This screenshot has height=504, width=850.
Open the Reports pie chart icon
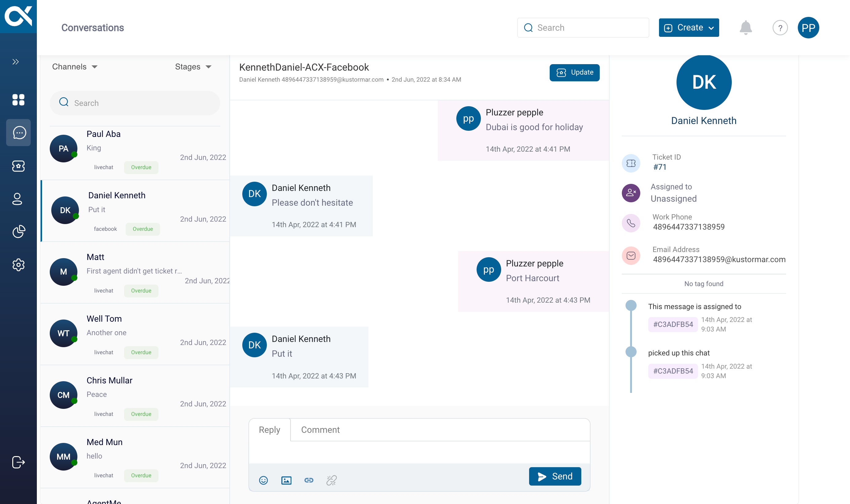[18, 232]
